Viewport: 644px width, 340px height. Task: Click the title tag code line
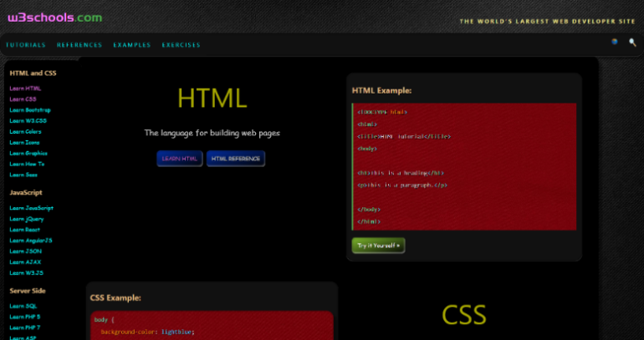coord(404,136)
